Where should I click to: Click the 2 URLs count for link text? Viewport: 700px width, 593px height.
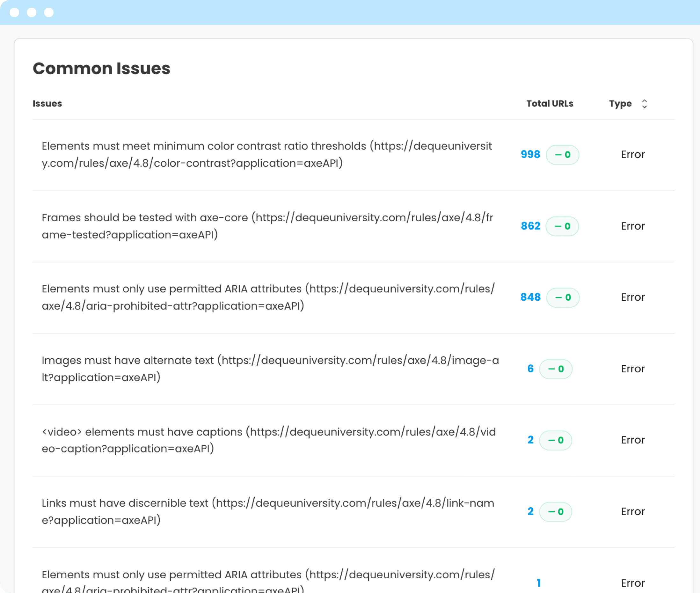pyautogui.click(x=530, y=512)
